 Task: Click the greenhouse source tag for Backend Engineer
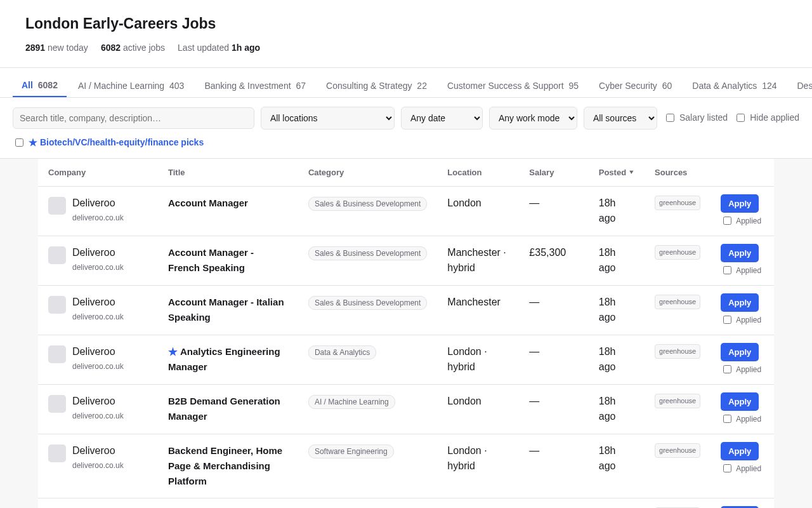pos(678,450)
